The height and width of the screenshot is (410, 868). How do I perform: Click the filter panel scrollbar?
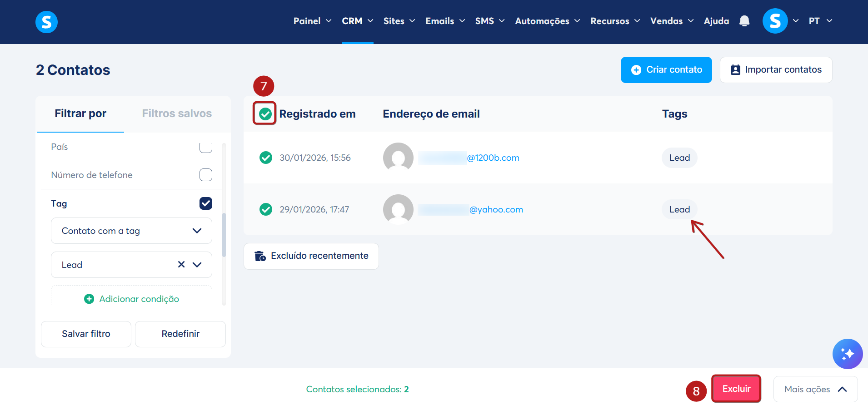tap(224, 235)
